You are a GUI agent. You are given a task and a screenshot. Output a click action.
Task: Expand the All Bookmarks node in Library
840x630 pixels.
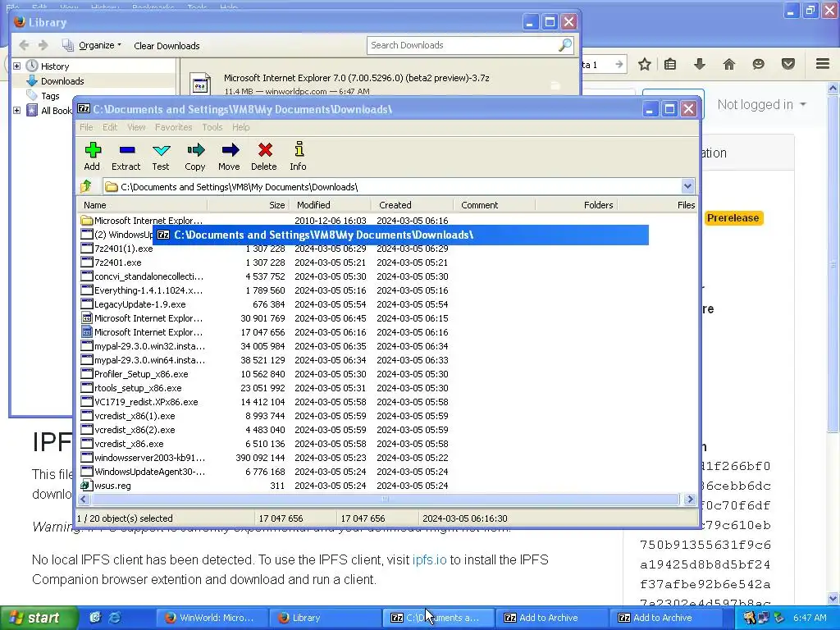pyautogui.click(x=16, y=111)
